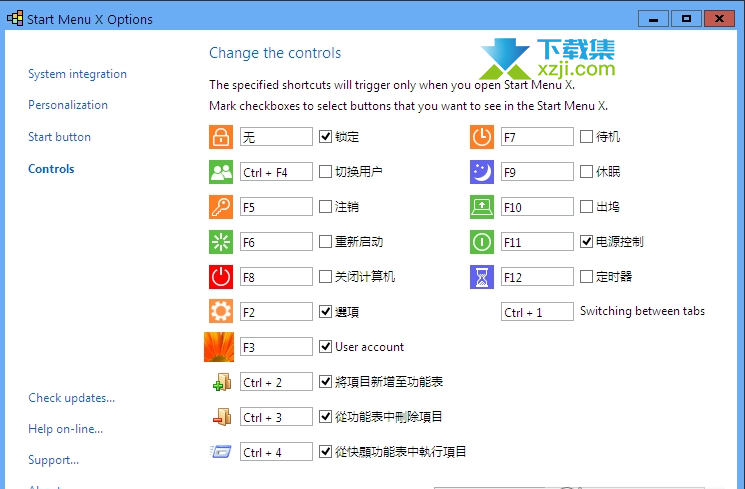Screen dimensions: 745x489
Task: Click the purple hourglass timer icon
Action: (x=482, y=277)
